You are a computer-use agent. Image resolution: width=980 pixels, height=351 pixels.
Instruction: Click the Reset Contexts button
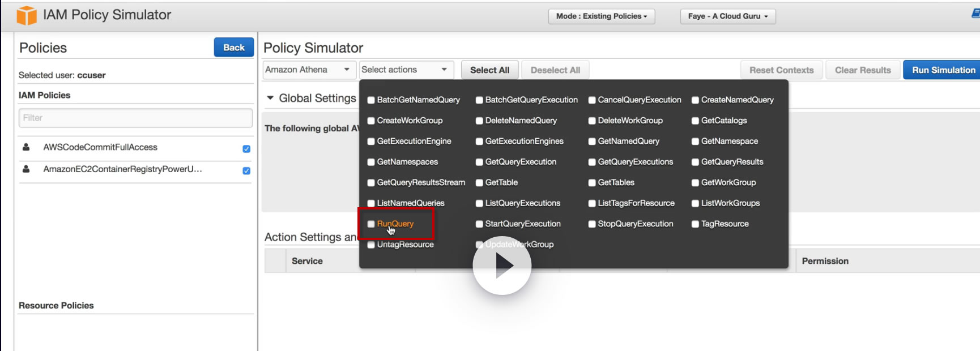pos(782,70)
